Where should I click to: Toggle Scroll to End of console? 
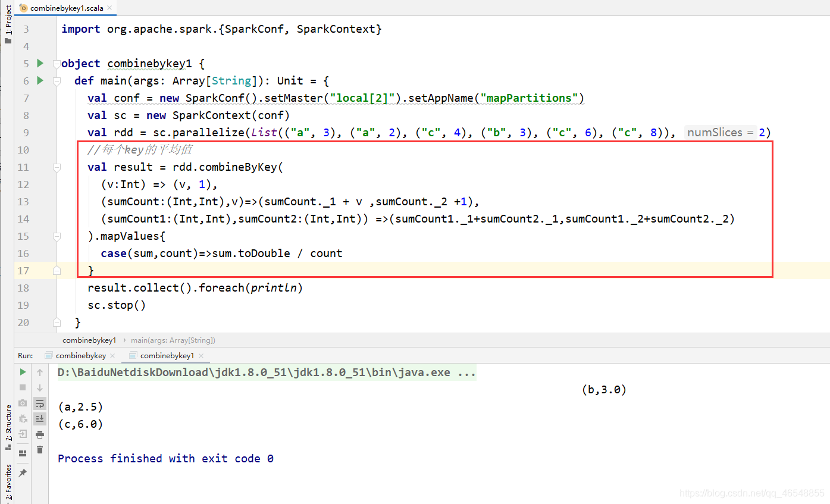(x=40, y=418)
